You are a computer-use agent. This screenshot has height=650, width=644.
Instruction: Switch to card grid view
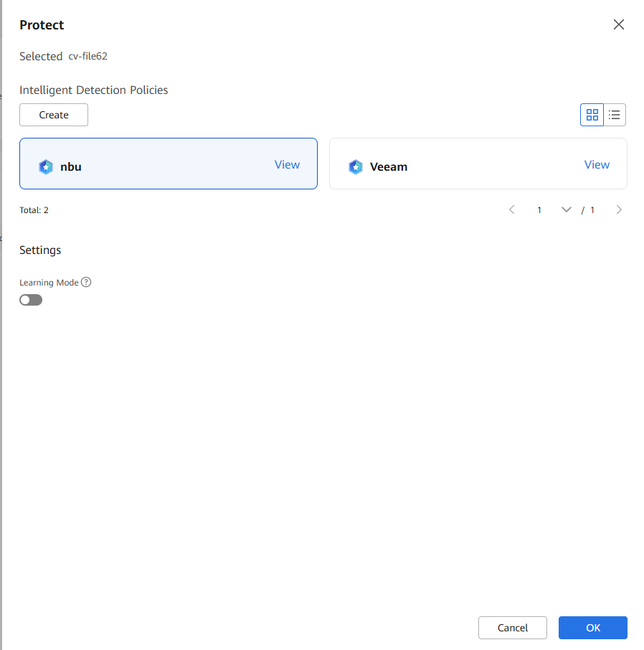click(x=592, y=115)
